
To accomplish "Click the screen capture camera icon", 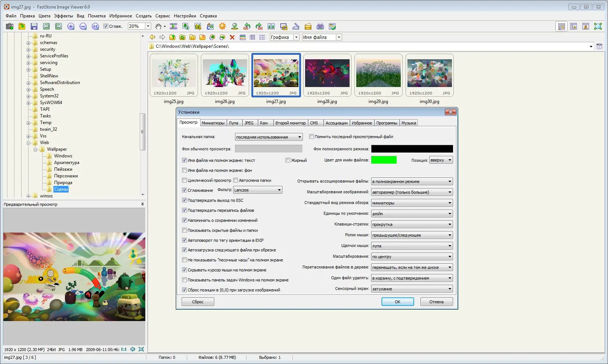I will (x=10, y=26).
